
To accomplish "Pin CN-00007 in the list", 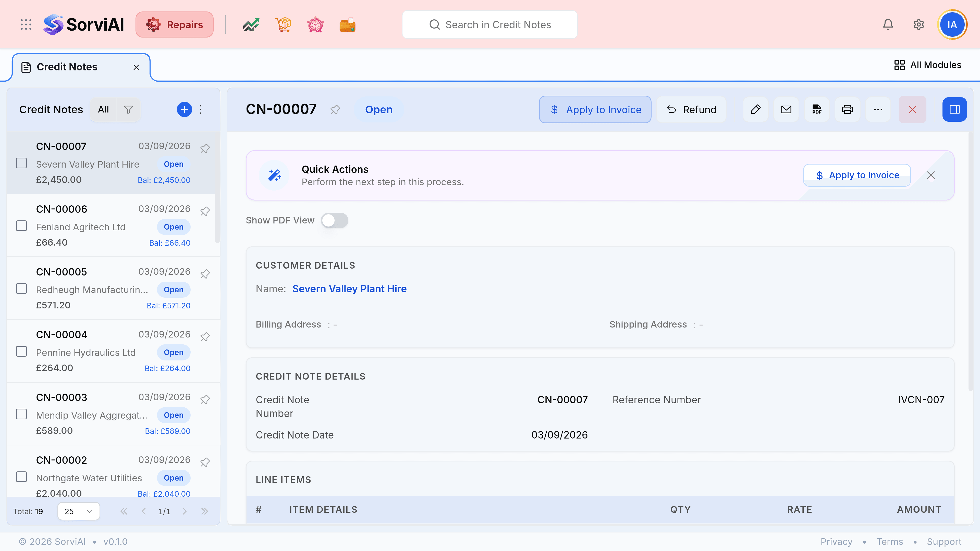I will coord(205,148).
